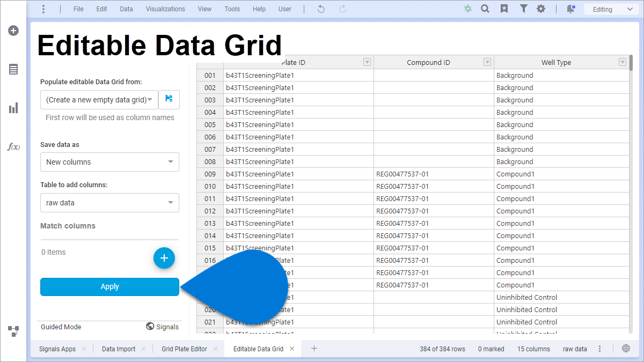Image resolution: width=644 pixels, height=362 pixels.
Task: Click raw data in status bar
Action: tap(575, 349)
